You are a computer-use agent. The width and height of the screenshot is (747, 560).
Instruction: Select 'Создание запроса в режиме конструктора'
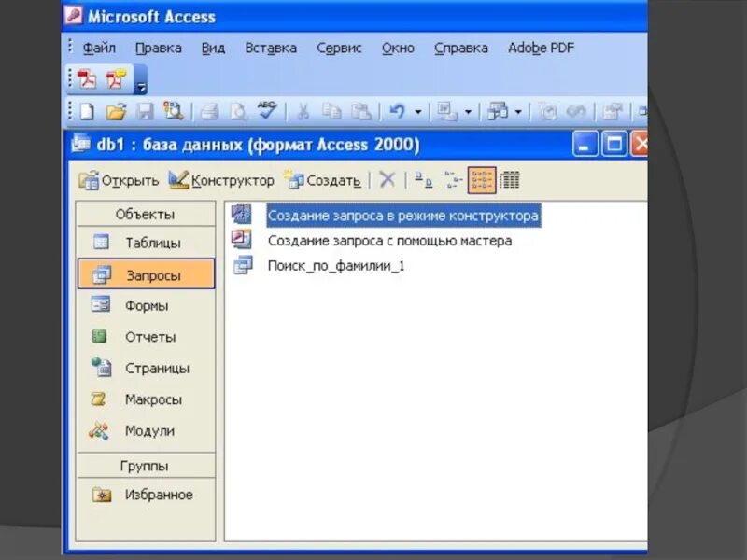403,216
